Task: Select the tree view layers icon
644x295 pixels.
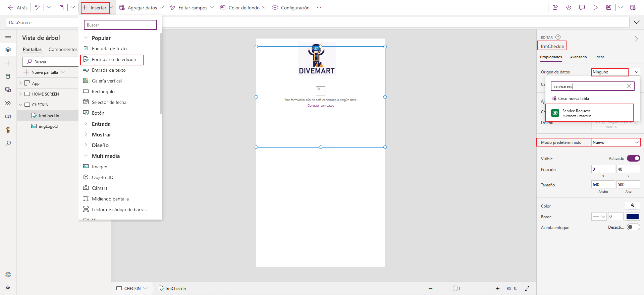Action: click(8, 50)
